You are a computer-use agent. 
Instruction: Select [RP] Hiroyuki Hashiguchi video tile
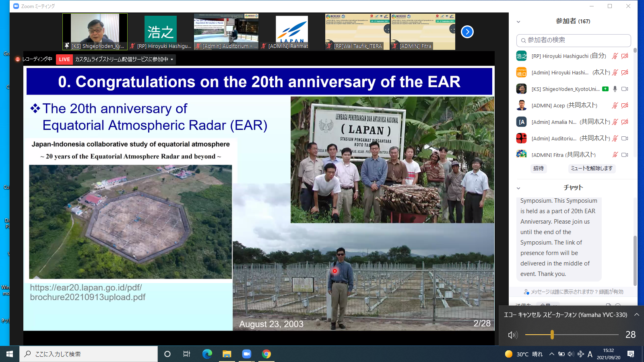[x=161, y=32]
